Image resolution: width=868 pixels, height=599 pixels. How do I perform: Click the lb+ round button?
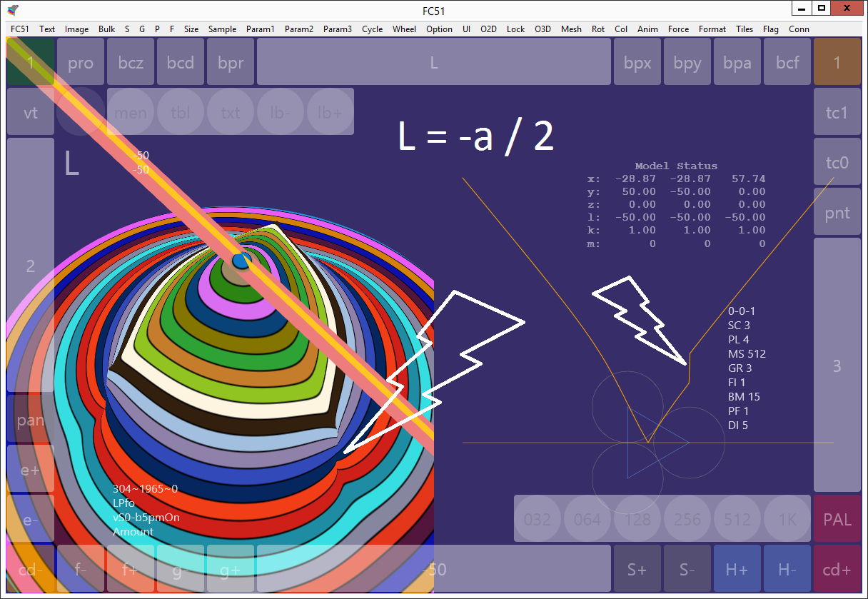coord(330,112)
